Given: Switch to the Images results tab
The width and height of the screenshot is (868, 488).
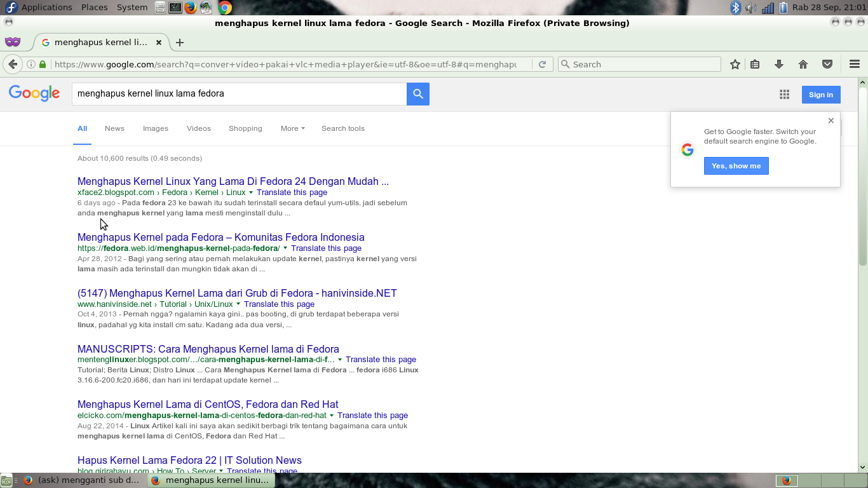Looking at the screenshot, I should pos(156,128).
